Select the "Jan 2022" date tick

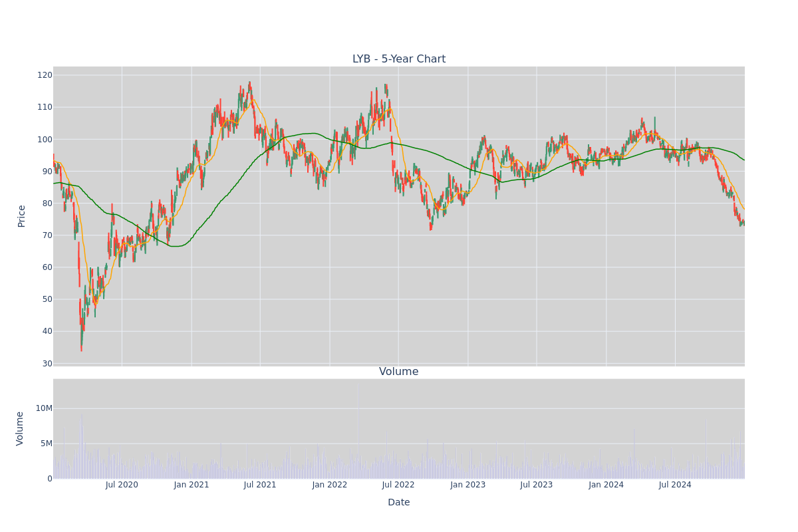pos(330,485)
